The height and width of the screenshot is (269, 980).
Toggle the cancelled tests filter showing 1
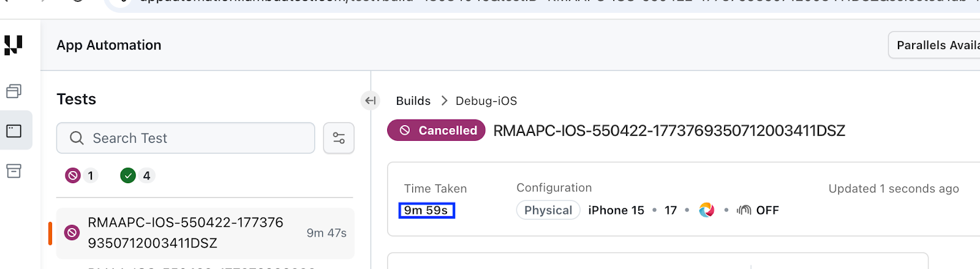81,176
